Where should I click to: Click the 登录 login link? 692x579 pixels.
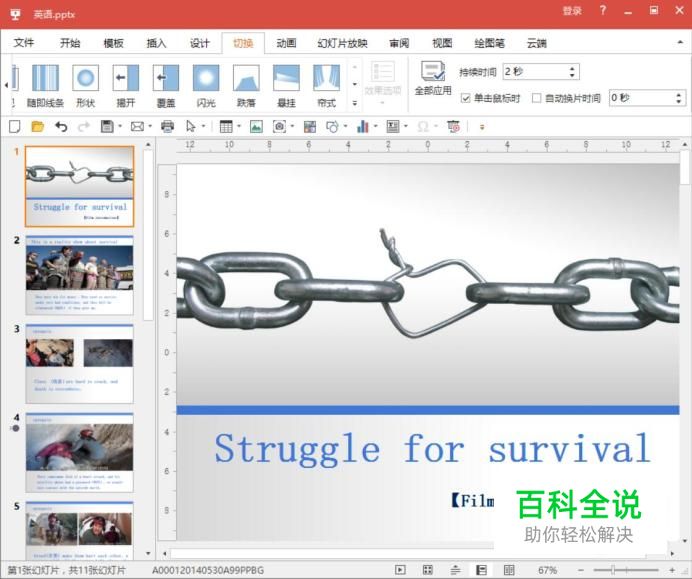coord(572,11)
